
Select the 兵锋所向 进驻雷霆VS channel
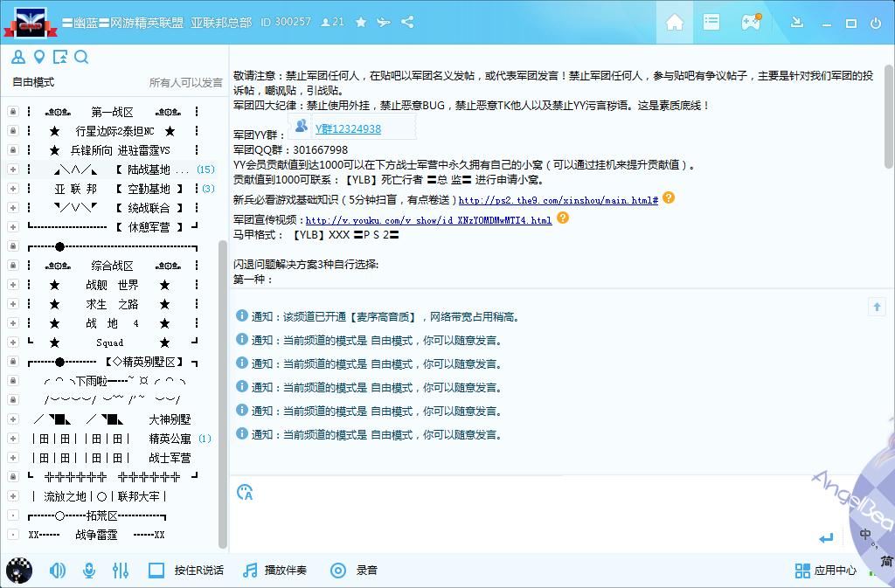[113, 150]
